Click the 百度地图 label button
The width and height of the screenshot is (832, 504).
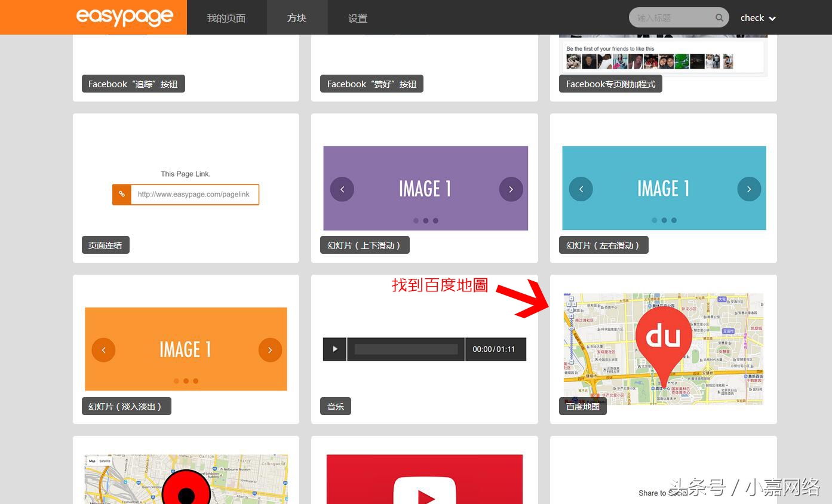click(582, 407)
